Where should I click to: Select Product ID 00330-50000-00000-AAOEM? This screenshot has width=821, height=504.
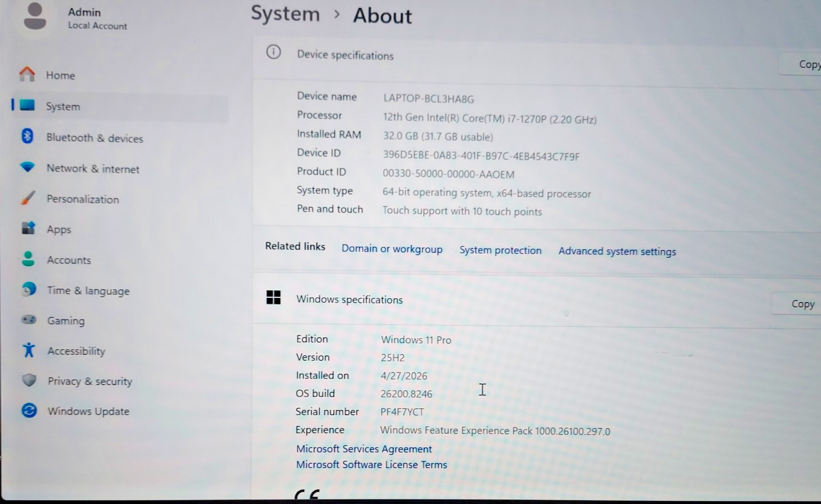click(x=449, y=174)
